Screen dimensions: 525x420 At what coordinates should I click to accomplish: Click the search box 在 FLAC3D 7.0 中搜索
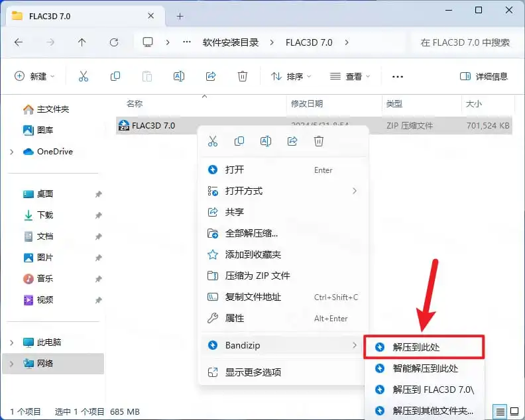click(465, 42)
